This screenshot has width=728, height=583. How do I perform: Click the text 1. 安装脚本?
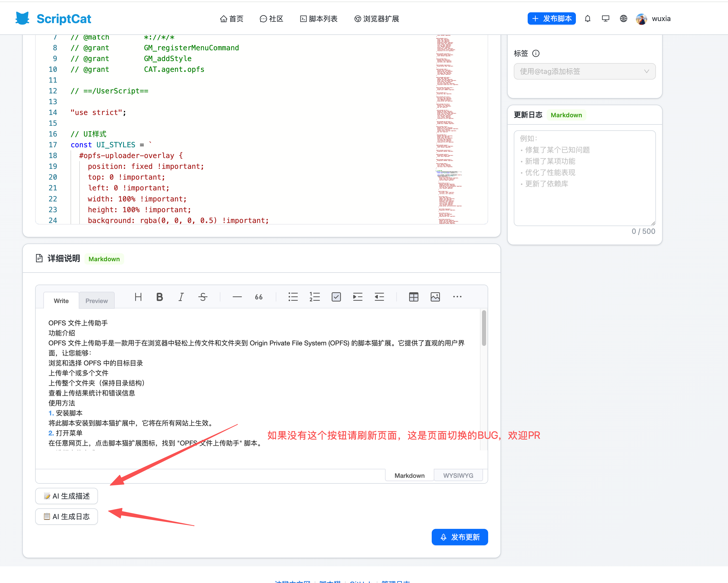tap(65, 413)
